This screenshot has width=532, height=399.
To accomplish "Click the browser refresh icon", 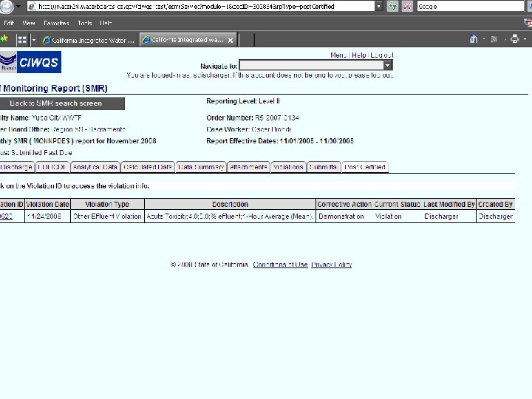I will pos(393,7).
